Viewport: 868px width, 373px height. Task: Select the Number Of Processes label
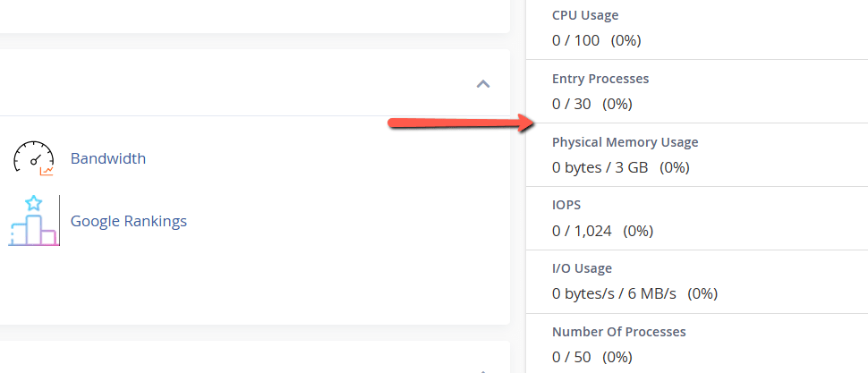[x=618, y=332]
